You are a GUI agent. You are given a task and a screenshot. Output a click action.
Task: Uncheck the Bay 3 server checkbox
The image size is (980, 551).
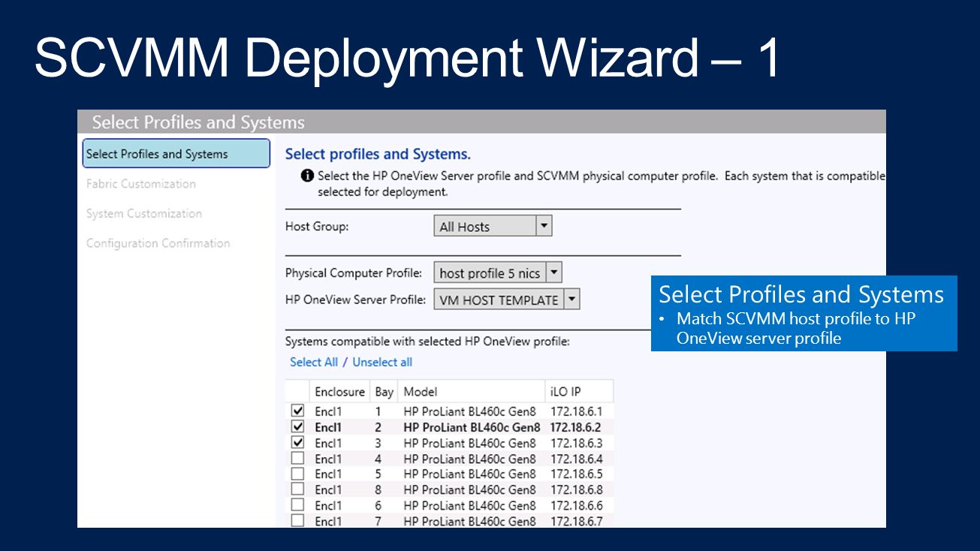(x=297, y=443)
